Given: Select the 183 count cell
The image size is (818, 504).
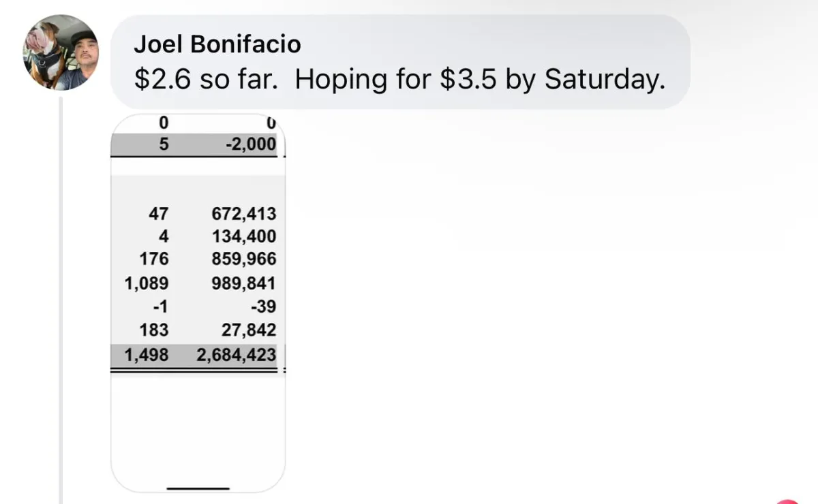Looking at the screenshot, I should (153, 330).
